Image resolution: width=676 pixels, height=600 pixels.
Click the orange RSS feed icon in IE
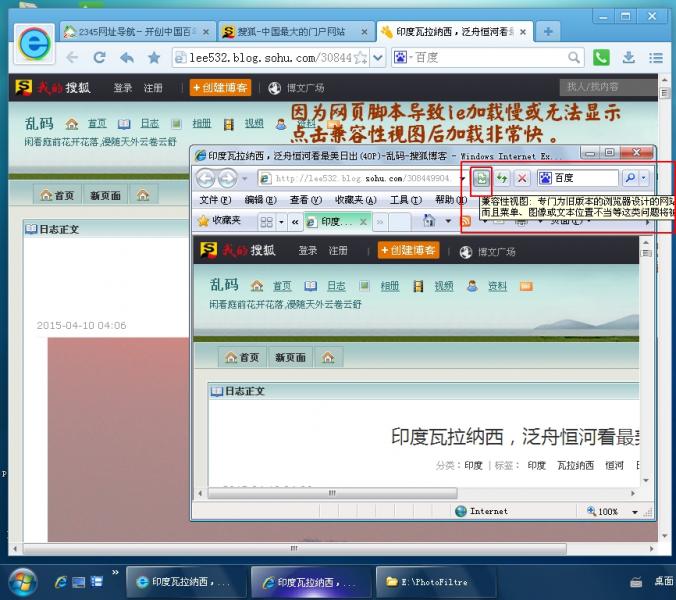(x=466, y=221)
